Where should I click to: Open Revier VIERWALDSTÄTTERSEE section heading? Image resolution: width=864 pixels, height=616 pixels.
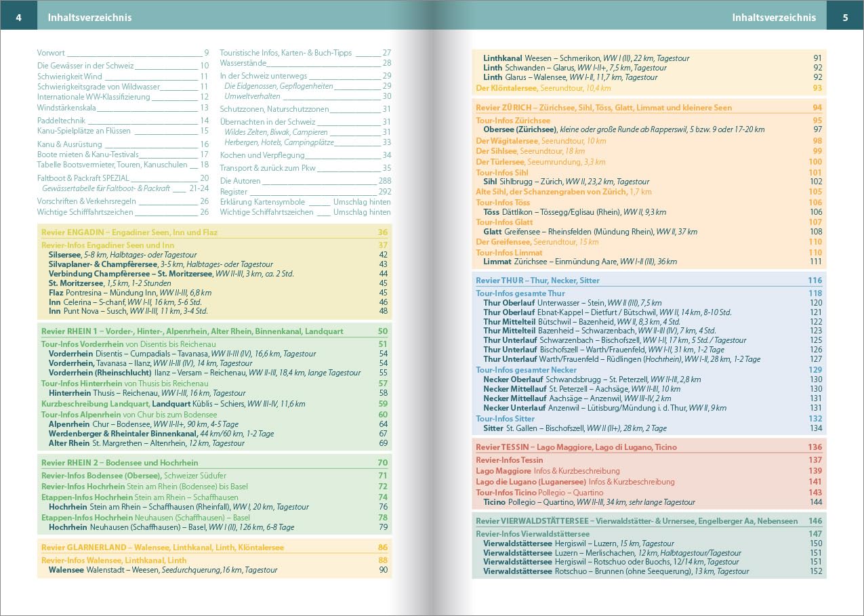coord(636,521)
